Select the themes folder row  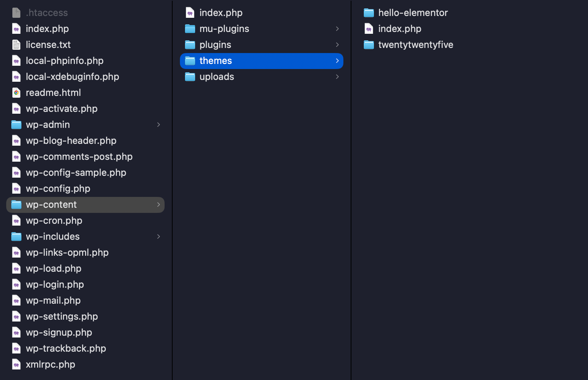click(261, 61)
